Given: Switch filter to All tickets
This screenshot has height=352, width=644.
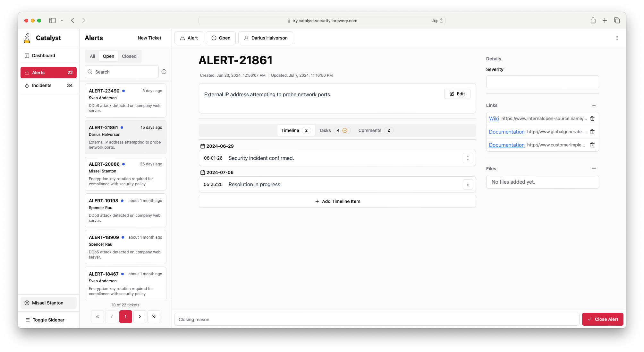Looking at the screenshot, I should [92, 56].
